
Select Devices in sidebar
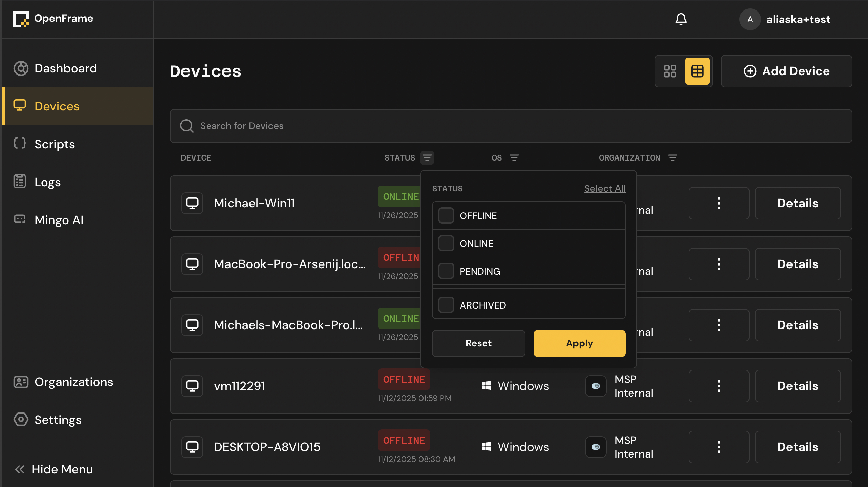coord(78,106)
